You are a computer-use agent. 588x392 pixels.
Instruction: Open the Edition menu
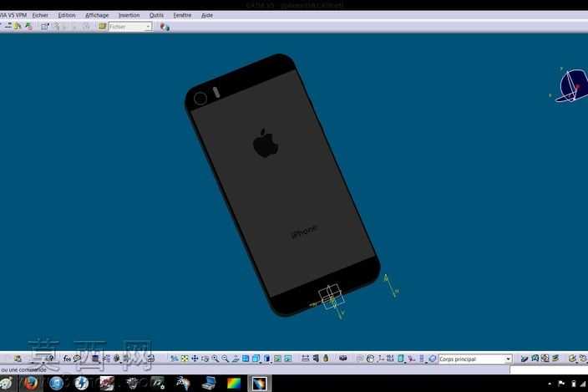pyautogui.click(x=67, y=15)
